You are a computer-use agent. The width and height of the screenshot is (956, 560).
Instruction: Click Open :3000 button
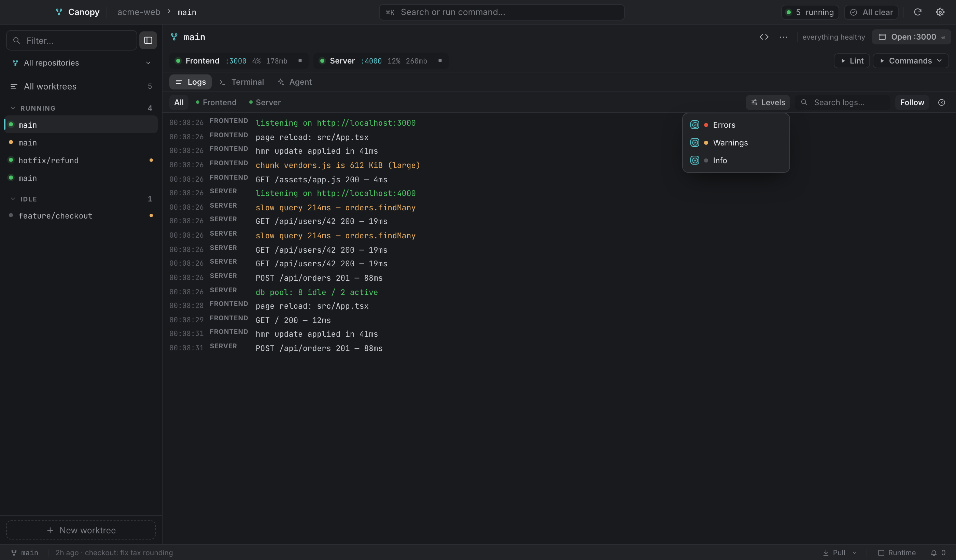click(911, 37)
